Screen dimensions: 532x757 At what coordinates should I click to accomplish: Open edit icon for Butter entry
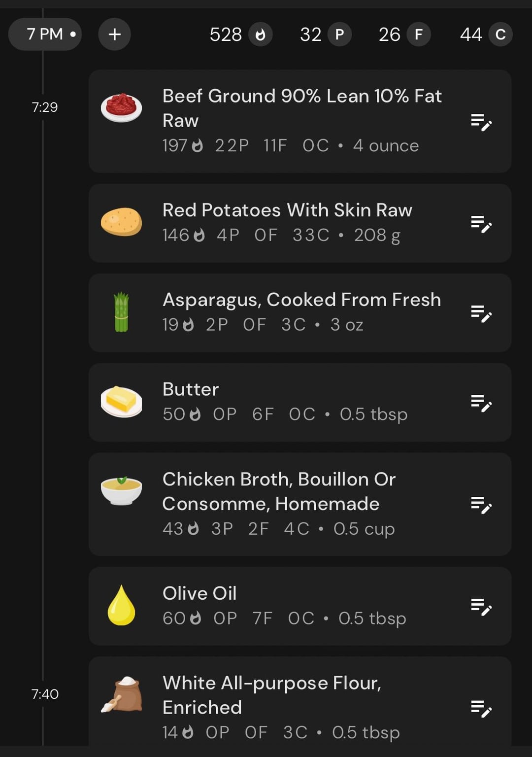(481, 403)
